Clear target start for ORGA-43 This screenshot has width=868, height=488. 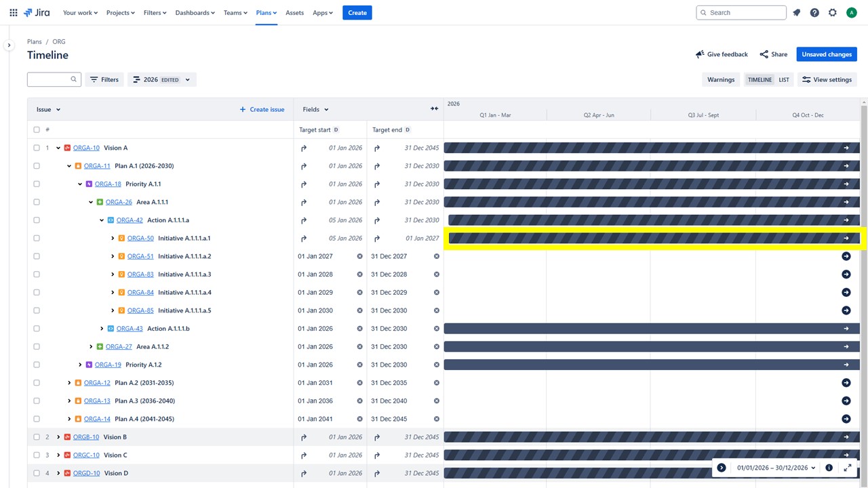point(360,329)
